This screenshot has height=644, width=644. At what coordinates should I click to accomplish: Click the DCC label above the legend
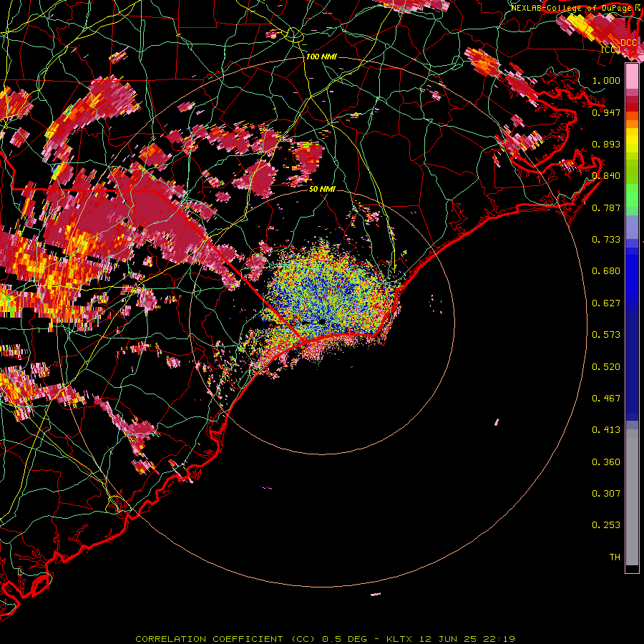coord(628,43)
